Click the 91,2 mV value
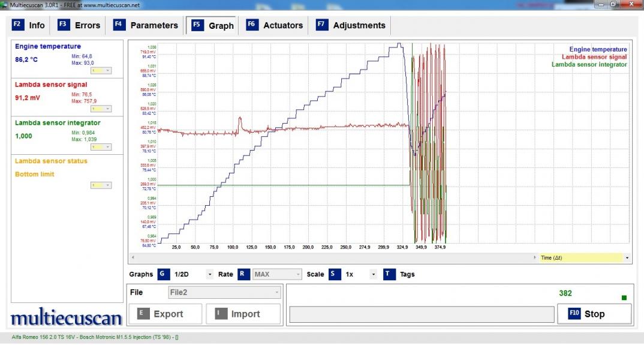The height and width of the screenshot is (345, 644). pyautogui.click(x=28, y=98)
